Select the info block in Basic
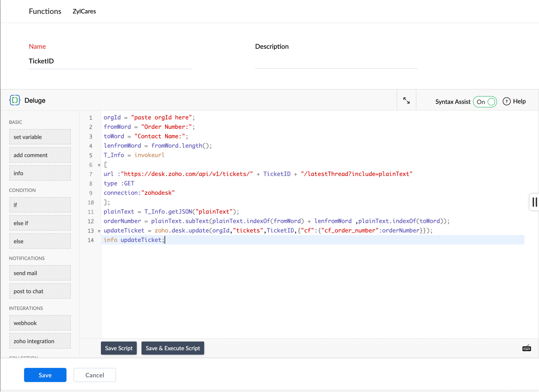The image size is (539, 392). click(40, 173)
